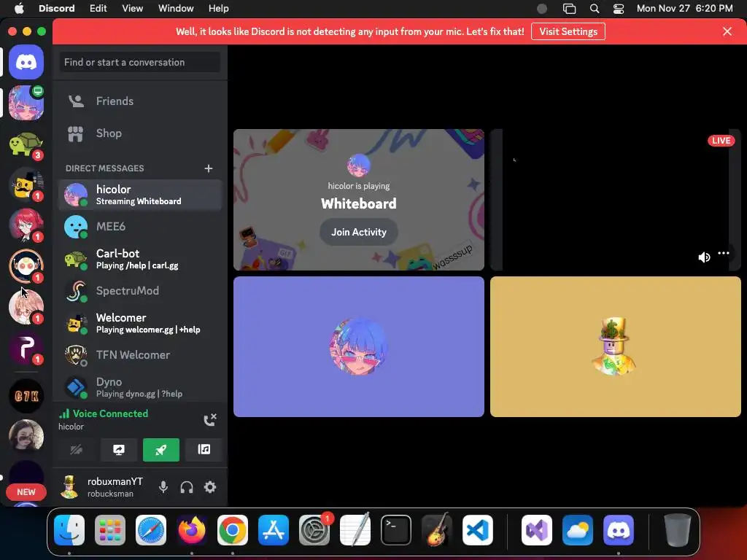Open Discord home direct messages icon
Screen dimensions: 747x560
tap(26, 62)
